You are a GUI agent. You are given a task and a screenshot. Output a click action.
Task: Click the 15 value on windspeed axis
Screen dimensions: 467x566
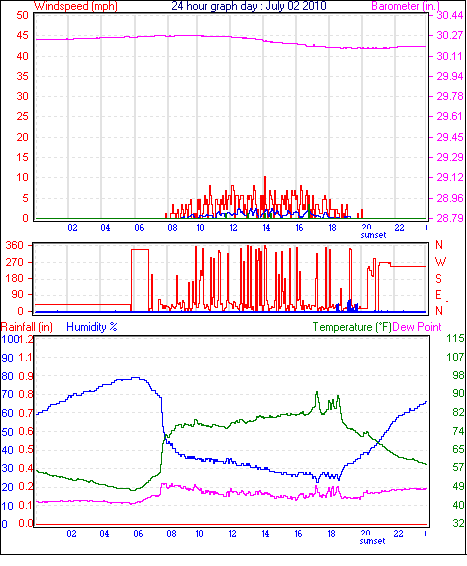22,157
